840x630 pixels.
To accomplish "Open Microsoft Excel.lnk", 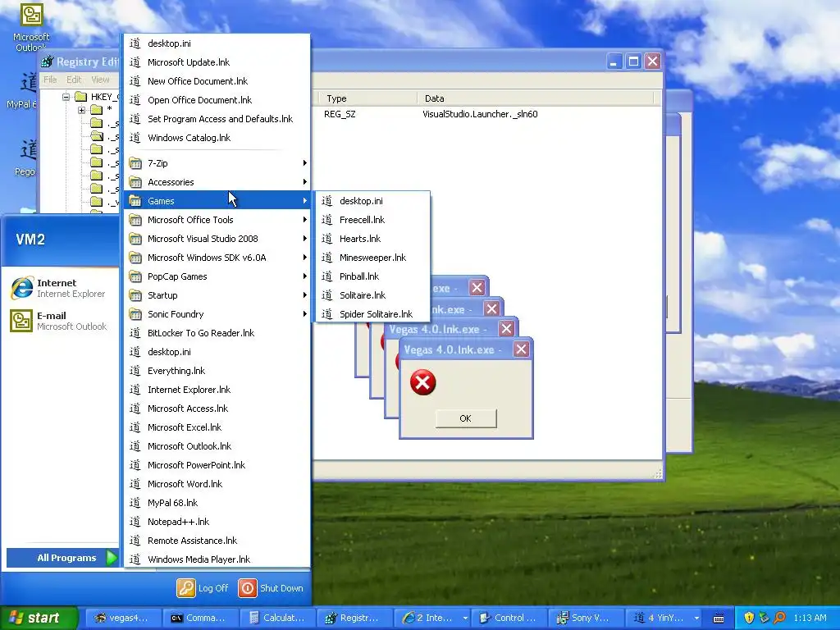I will [217, 427].
